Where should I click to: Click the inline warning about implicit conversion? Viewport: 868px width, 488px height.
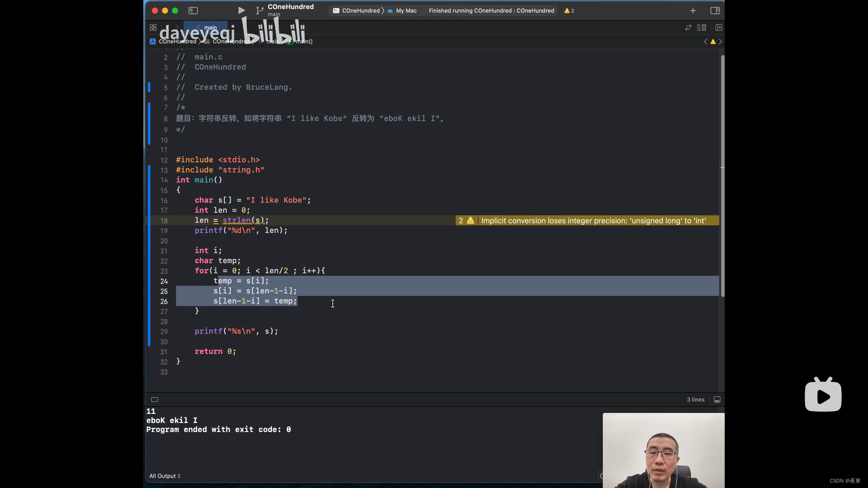[592, 221]
